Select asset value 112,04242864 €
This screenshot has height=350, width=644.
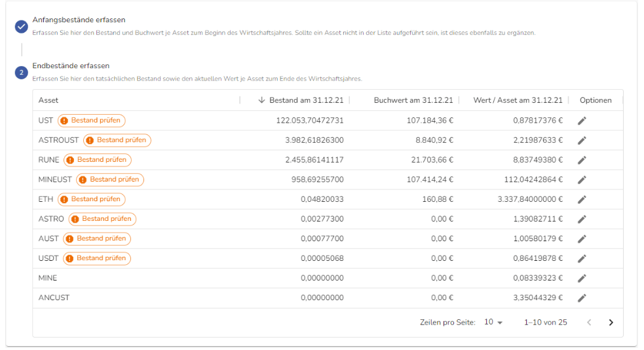[533, 180]
